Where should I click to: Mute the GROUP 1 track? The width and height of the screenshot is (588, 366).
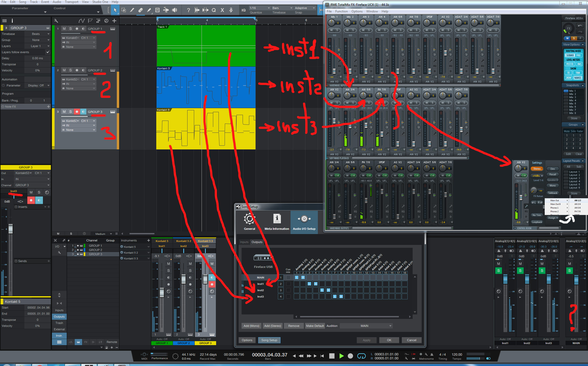(64, 29)
